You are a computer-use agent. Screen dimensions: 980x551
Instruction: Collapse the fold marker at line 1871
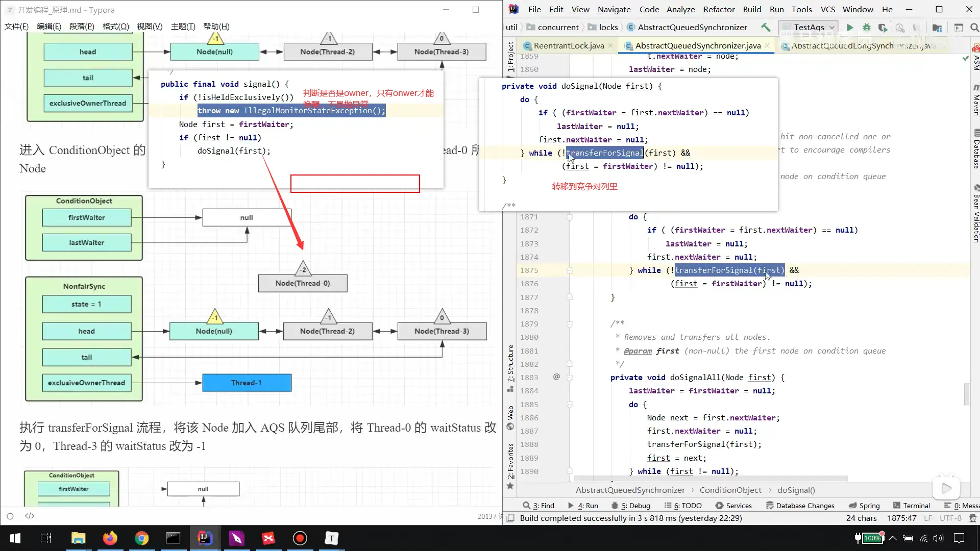click(570, 217)
